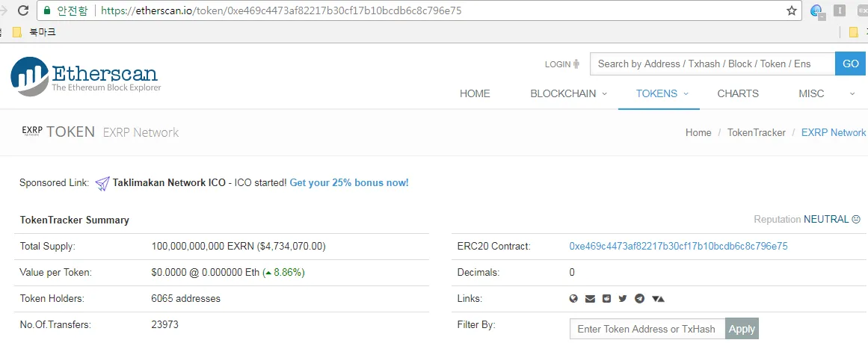Click the MISC menu item
This screenshot has width=868, height=343.
point(811,93)
